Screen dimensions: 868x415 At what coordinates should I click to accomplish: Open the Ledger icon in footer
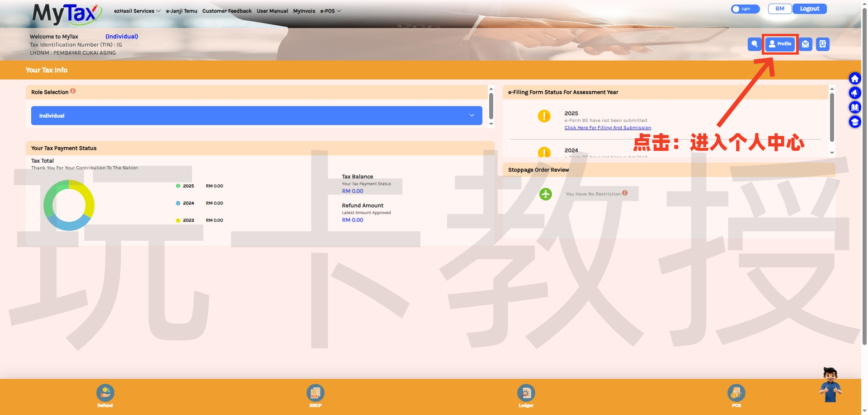pos(526,393)
